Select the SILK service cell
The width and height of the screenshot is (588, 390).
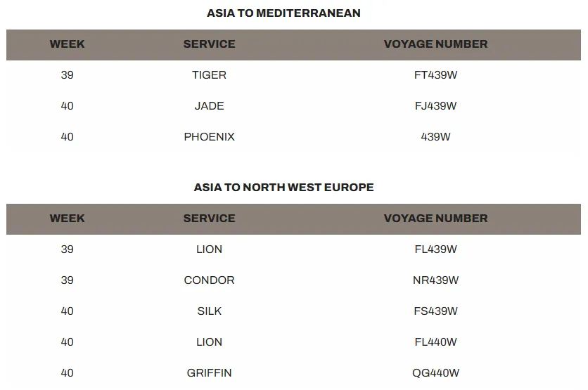coord(210,311)
